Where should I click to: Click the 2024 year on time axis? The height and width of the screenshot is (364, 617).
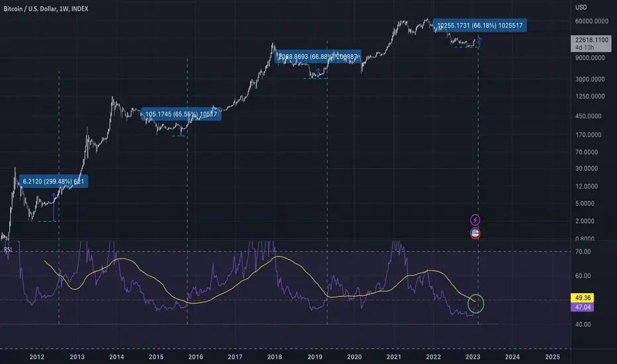click(x=512, y=357)
